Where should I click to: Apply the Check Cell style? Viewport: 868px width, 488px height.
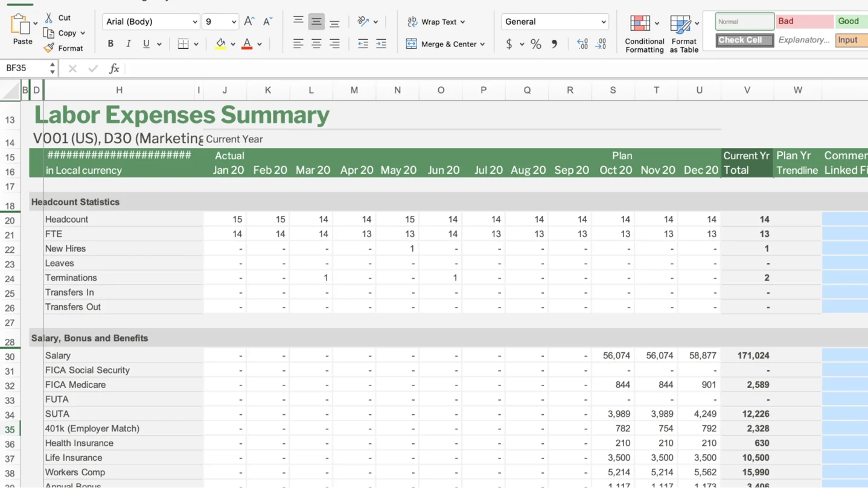pyautogui.click(x=744, y=40)
